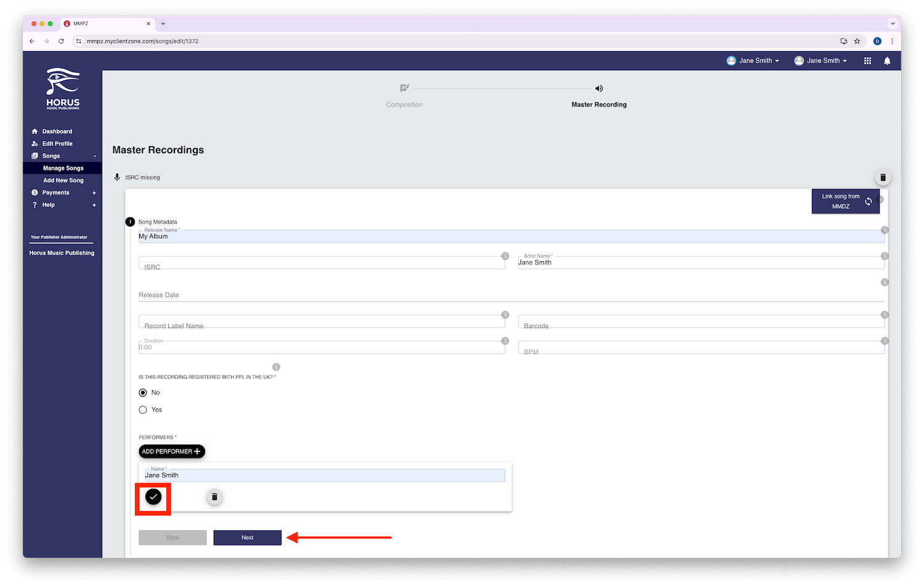
Task: Click the Record Label Name field
Action: click(322, 321)
